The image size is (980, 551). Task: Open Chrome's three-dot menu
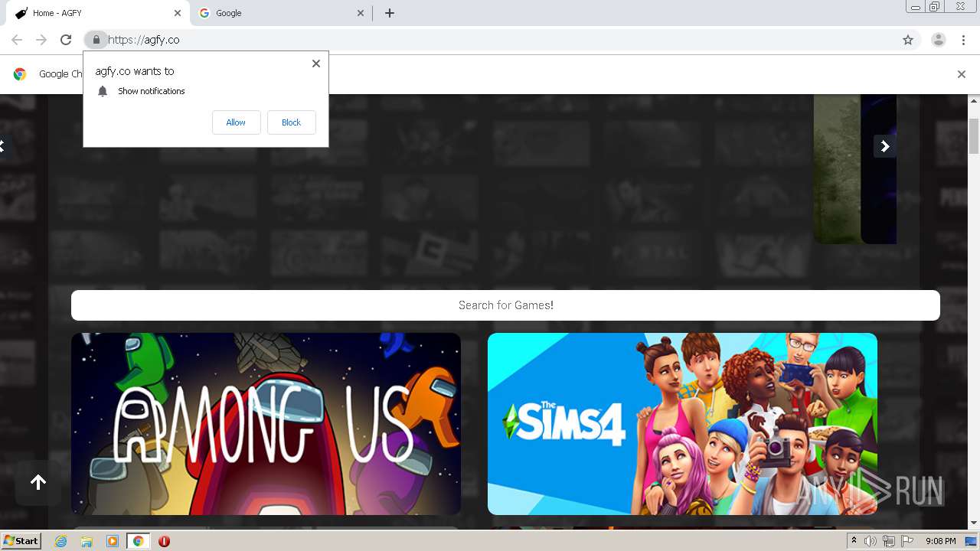(963, 40)
